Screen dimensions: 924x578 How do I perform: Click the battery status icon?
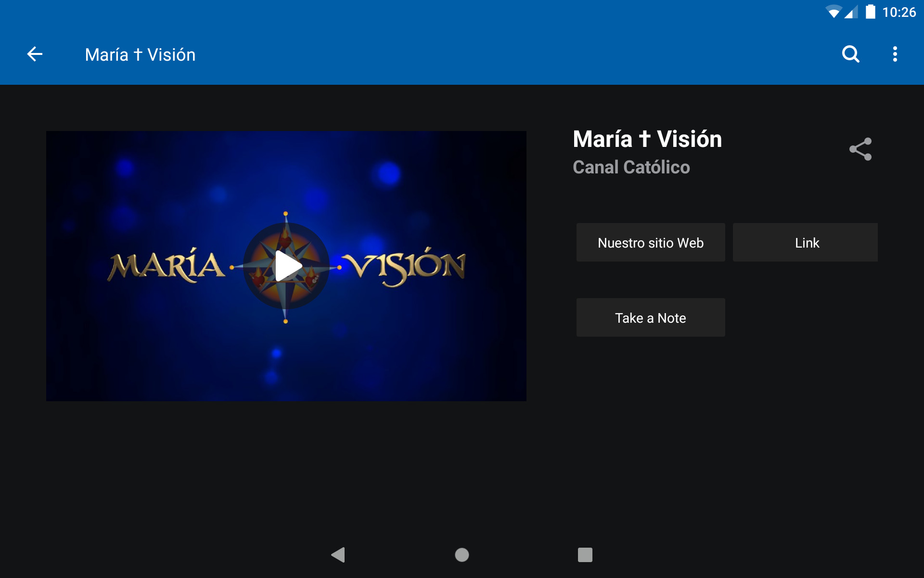(x=870, y=12)
